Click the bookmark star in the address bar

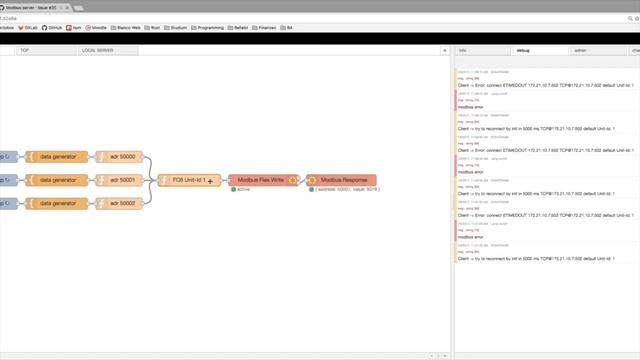(637, 18)
